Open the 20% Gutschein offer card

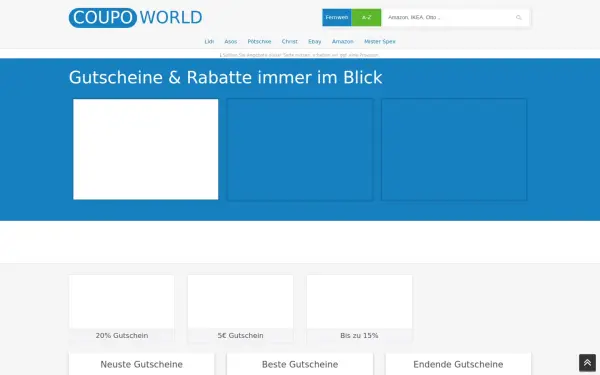click(x=122, y=308)
